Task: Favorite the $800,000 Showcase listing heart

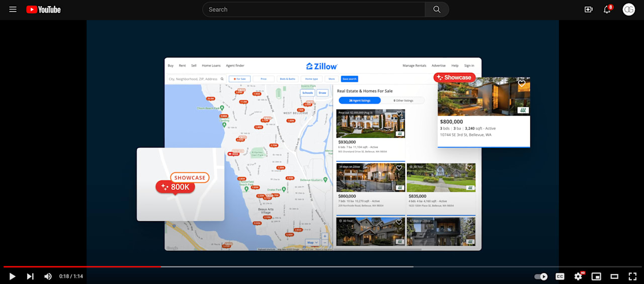Action: click(x=522, y=84)
